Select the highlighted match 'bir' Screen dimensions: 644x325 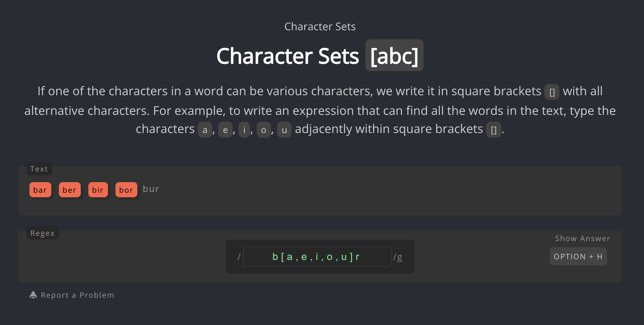tap(98, 190)
